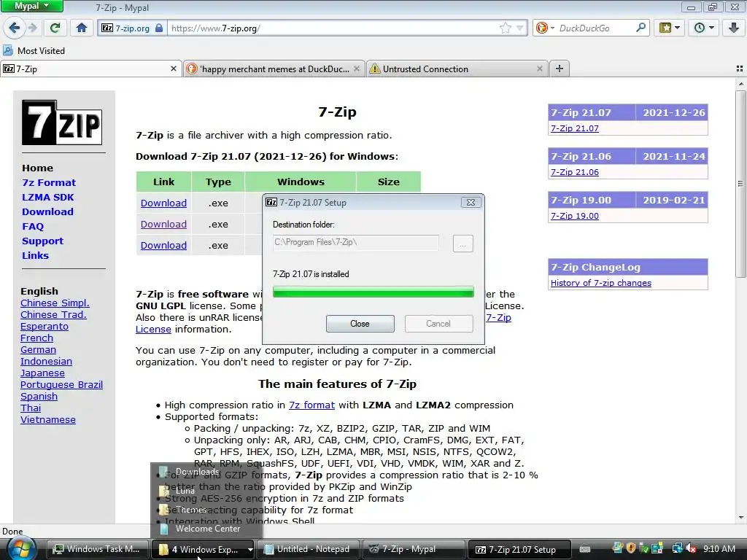Screen dimensions: 747x560
Task: Open the Mypal application menu dropdown
Action: 31,6
